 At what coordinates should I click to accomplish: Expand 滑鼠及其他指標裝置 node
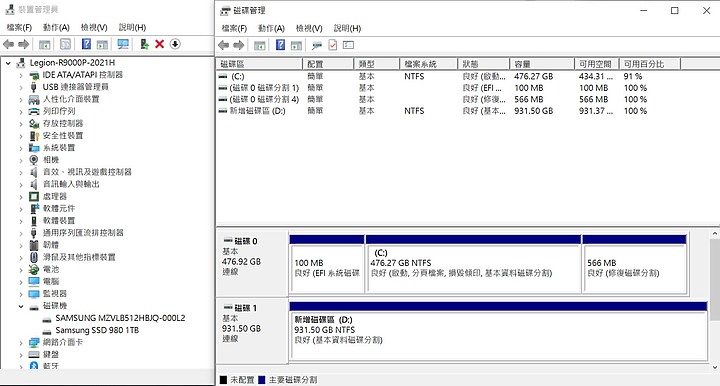(21, 257)
